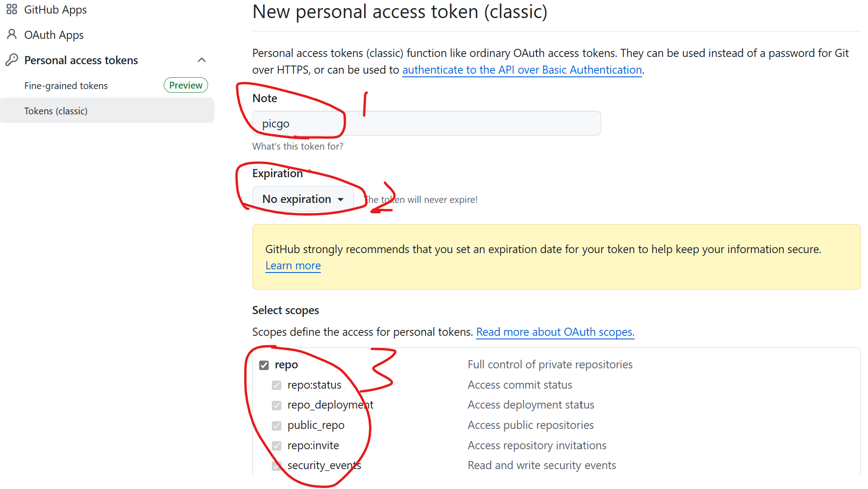Image resolution: width=868 pixels, height=489 pixels.
Task: Focus the Note input containing picgo
Action: click(427, 123)
